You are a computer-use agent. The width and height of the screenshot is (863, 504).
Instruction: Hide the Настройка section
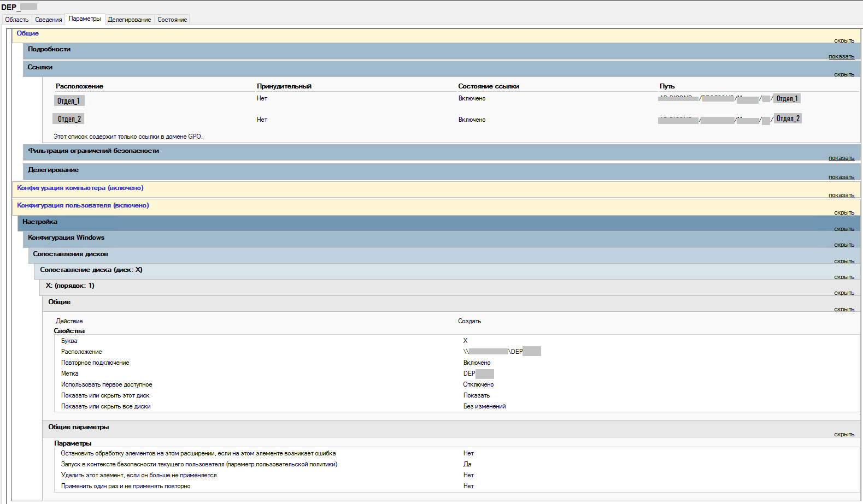844,229
